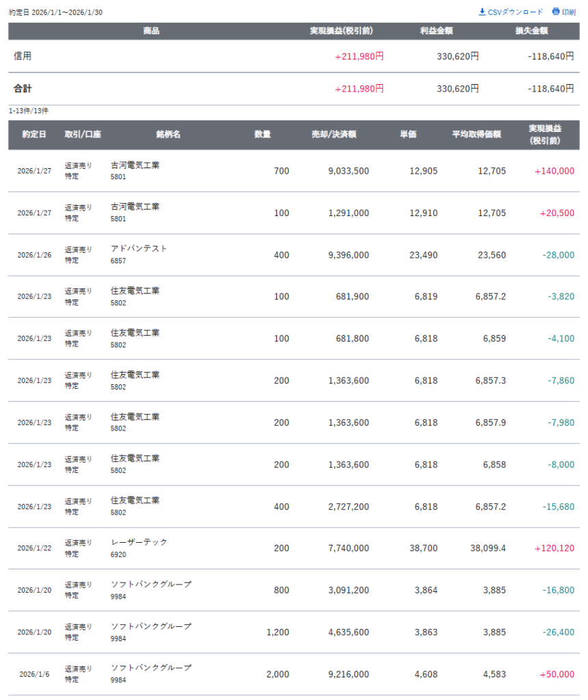This screenshot has height=700, width=588.
Task: Open the CSVダウンロード text link
Action: [516, 12]
